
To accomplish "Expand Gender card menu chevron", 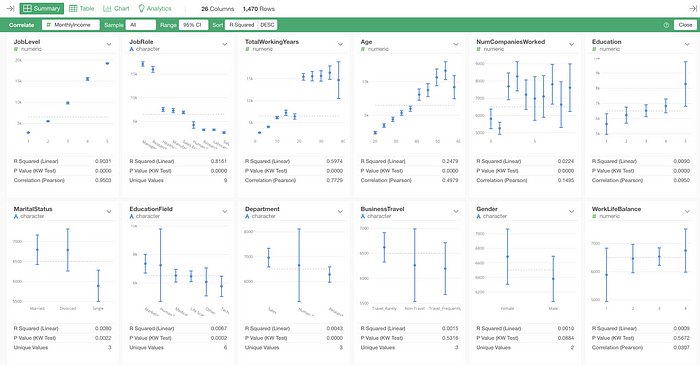I will [x=571, y=212].
